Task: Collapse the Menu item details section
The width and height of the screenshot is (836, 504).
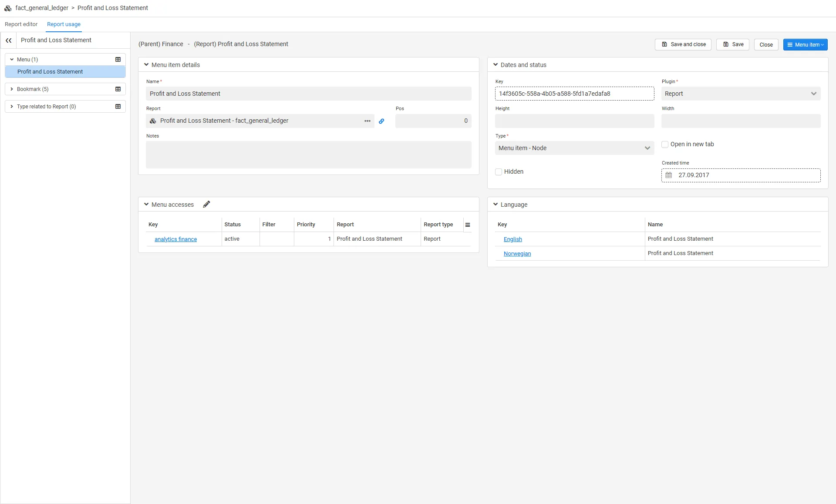Action: (146, 65)
